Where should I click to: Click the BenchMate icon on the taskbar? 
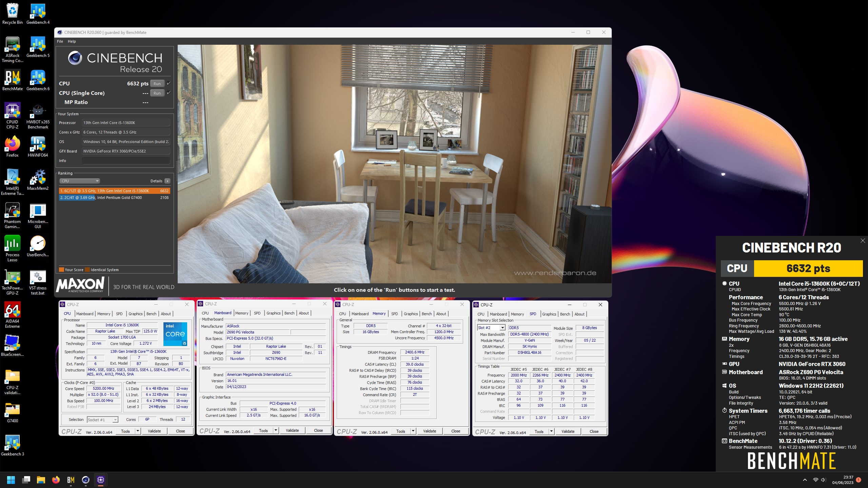click(x=71, y=480)
